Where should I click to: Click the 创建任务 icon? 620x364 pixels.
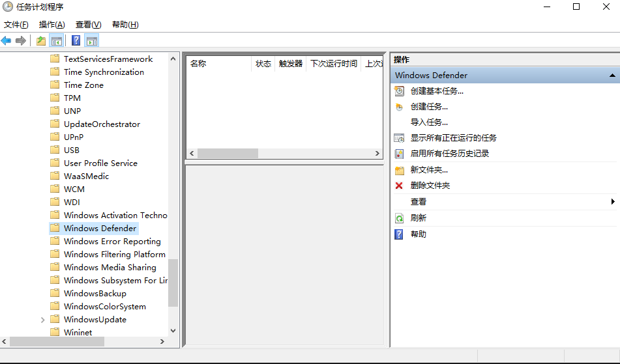coord(400,107)
